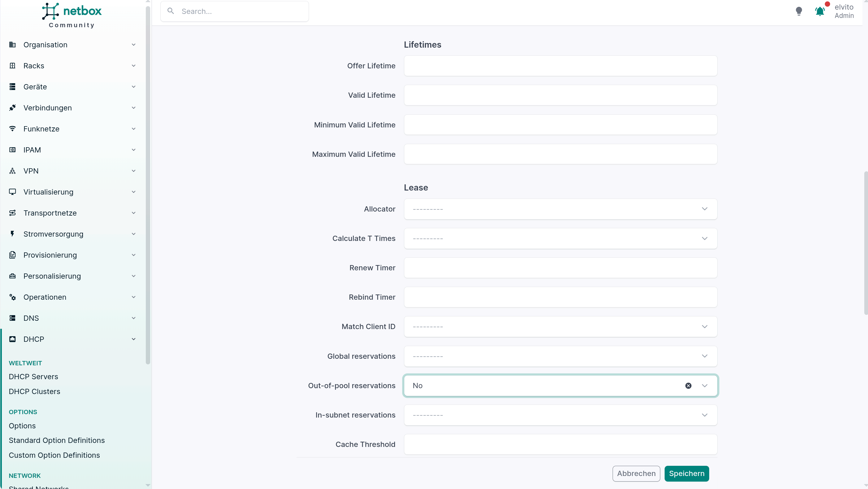The width and height of the screenshot is (868, 489).
Task: Expand the Racks menu chevron
Action: (133, 66)
